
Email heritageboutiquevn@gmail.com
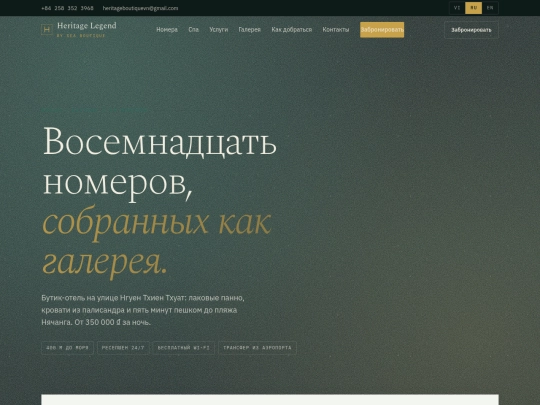140,8
